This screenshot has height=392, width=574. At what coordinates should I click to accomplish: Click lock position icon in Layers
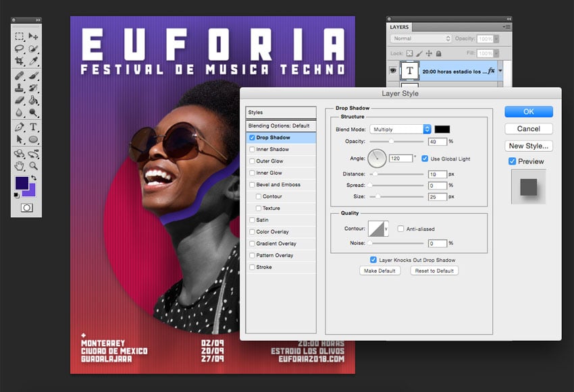coord(429,53)
